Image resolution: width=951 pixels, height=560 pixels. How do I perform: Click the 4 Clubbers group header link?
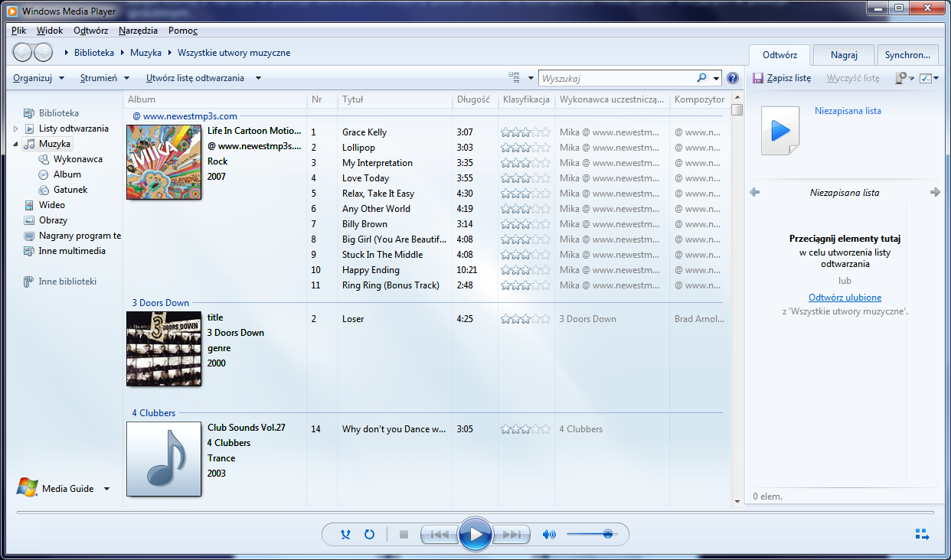point(153,413)
